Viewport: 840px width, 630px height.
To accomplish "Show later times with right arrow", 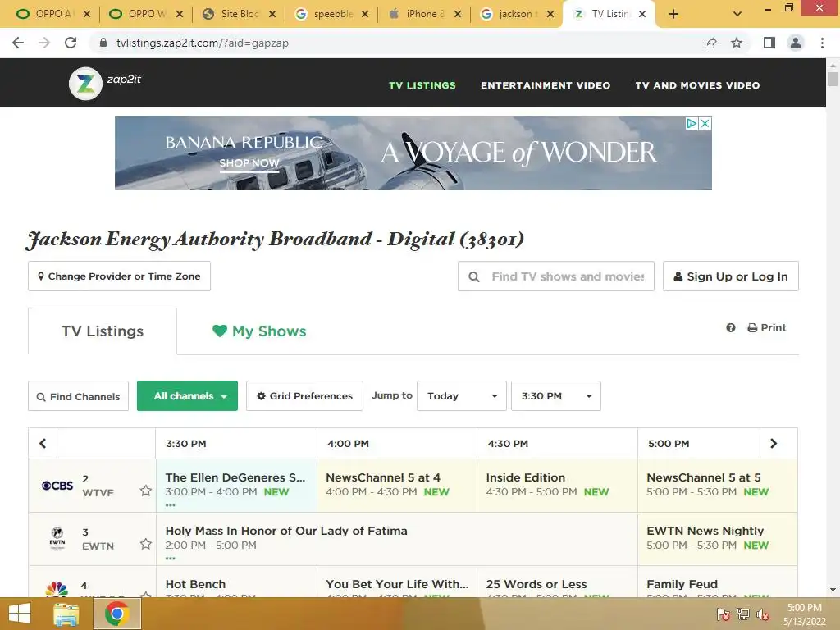I will click(x=774, y=443).
